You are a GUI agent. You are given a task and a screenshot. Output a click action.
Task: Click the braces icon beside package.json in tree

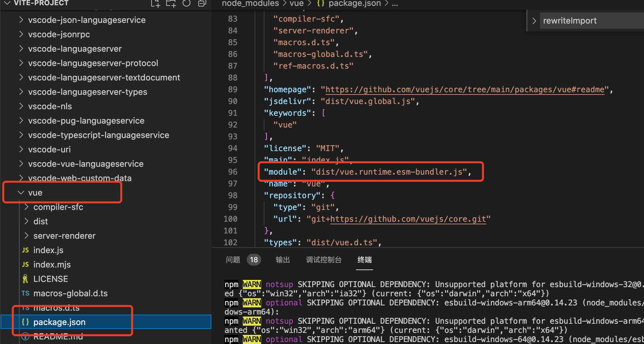[x=26, y=322]
